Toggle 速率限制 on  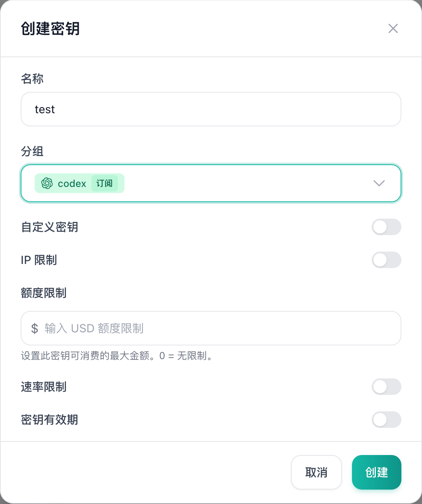tap(386, 387)
